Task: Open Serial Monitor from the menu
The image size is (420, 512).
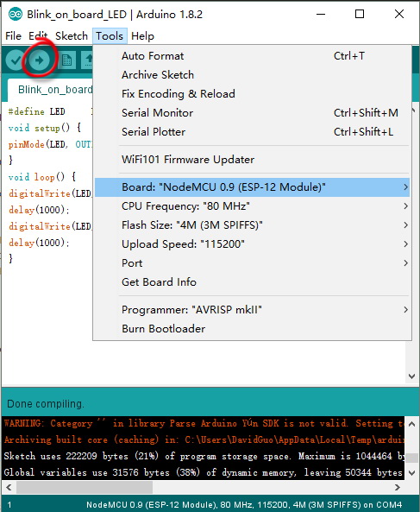Action: point(252,112)
